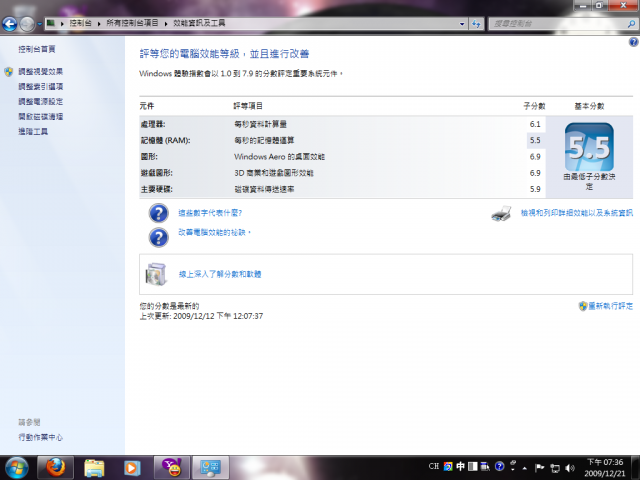Open 調整視覺效果 link in sidebar
This screenshot has width=640, height=480.
(40, 71)
